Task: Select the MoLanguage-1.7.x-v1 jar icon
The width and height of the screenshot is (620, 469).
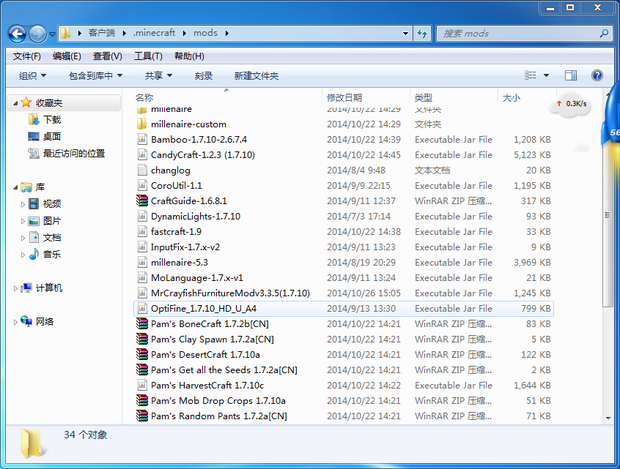Action: click(x=142, y=278)
